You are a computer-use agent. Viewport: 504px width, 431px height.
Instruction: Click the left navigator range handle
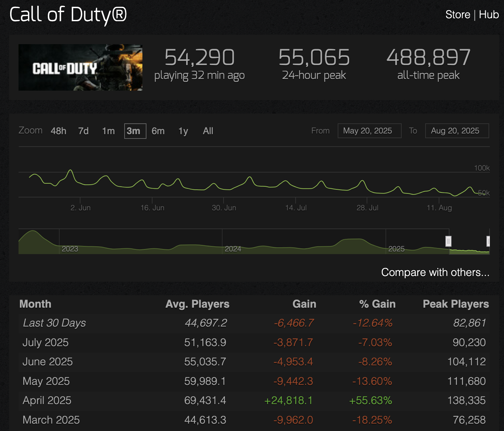pyautogui.click(x=448, y=241)
